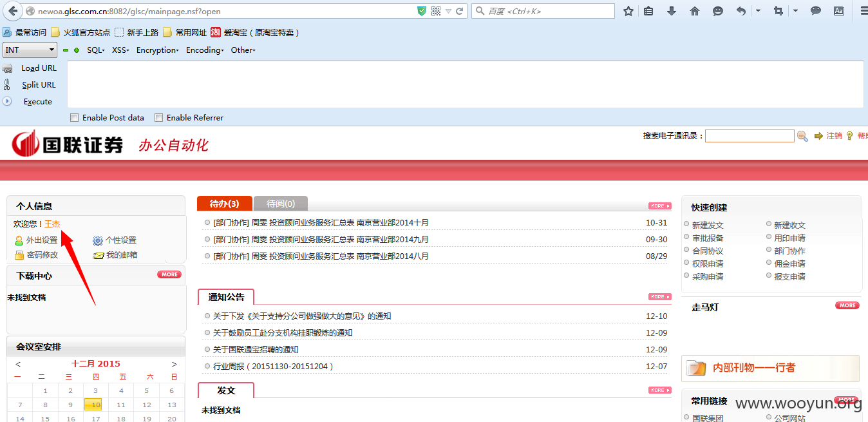Go to previous month in calendar

[x=18, y=364]
